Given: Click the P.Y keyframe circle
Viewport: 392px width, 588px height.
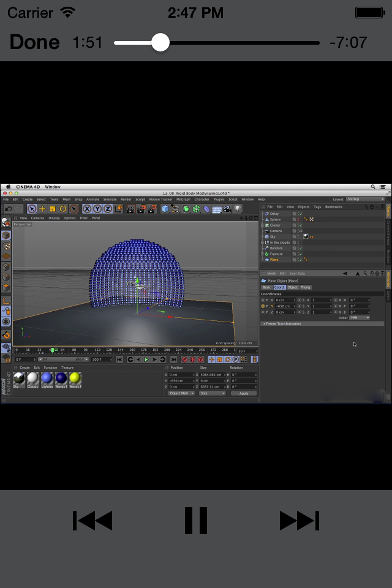Looking at the screenshot, I should tap(263, 306).
